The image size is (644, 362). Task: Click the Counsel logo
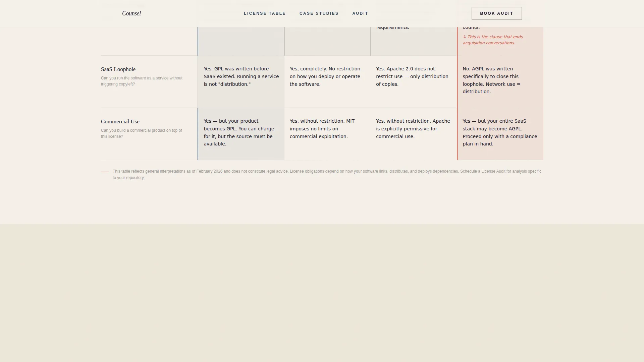pos(131,13)
